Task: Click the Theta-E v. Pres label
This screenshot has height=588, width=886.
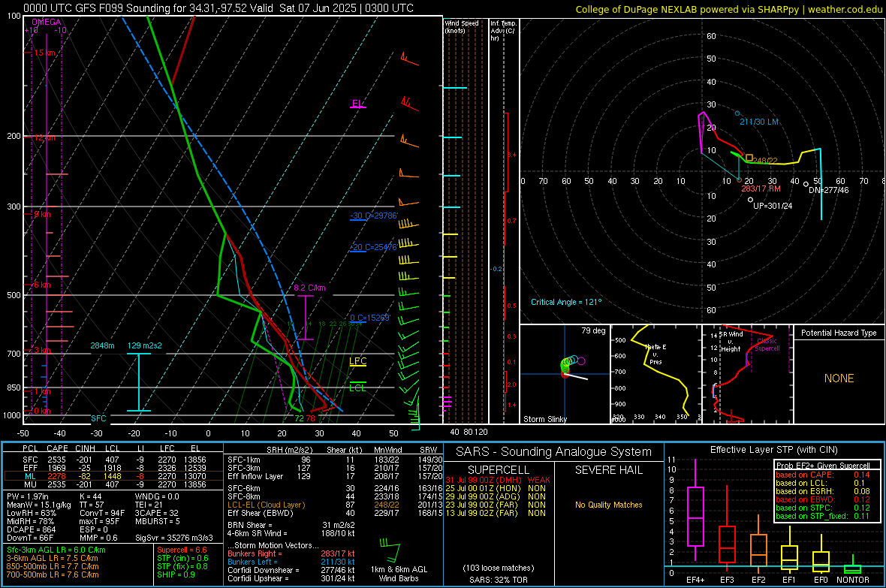Action: [655, 354]
